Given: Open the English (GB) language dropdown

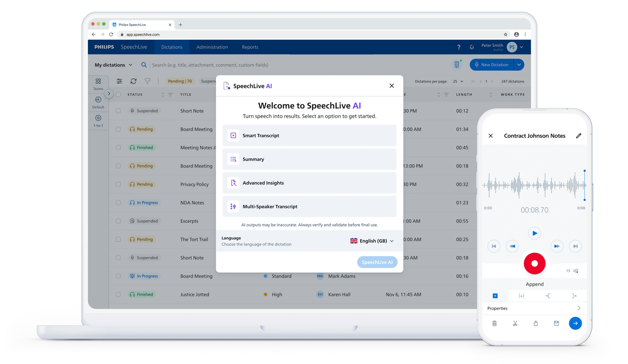Looking at the screenshot, I should pos(372,241).
